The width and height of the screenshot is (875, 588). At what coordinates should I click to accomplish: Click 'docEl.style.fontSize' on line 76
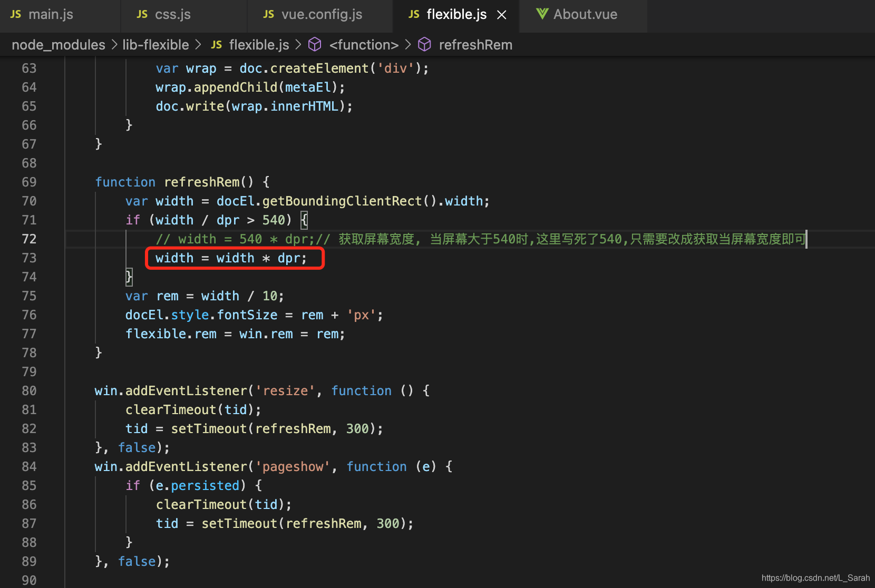201,315
